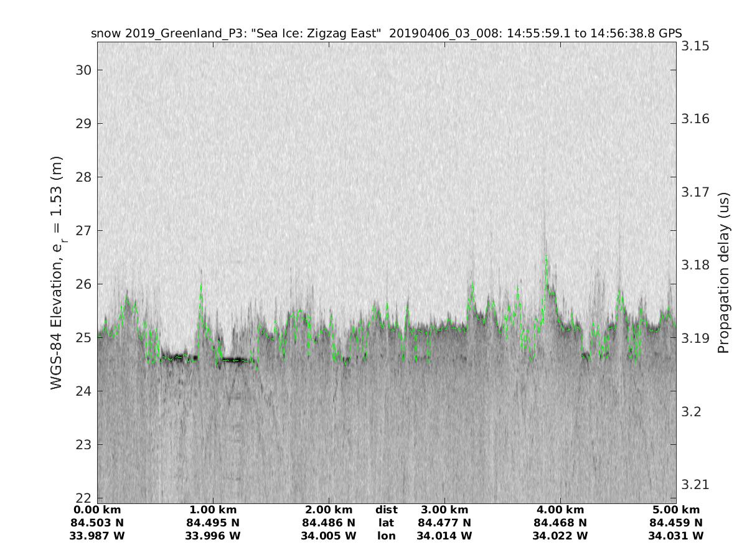Image resolution: width=747 pixels, height=560 pixels.
Task: Click the 3.18 propagation delay tick label
Action: (696, 265)
